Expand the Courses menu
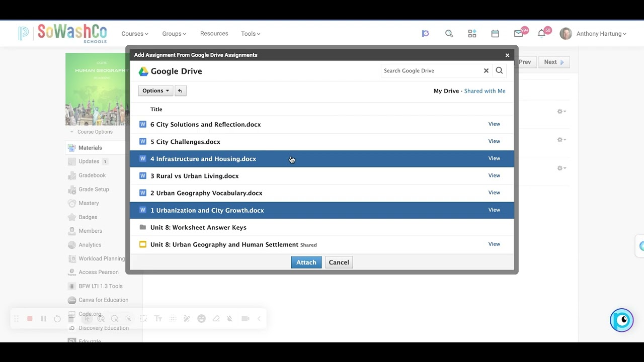 135,34
